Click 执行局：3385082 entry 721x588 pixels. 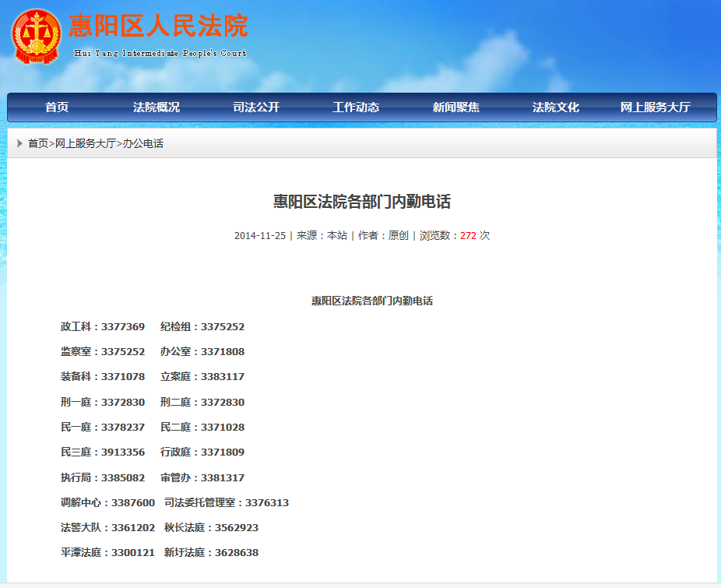[103, 477]
